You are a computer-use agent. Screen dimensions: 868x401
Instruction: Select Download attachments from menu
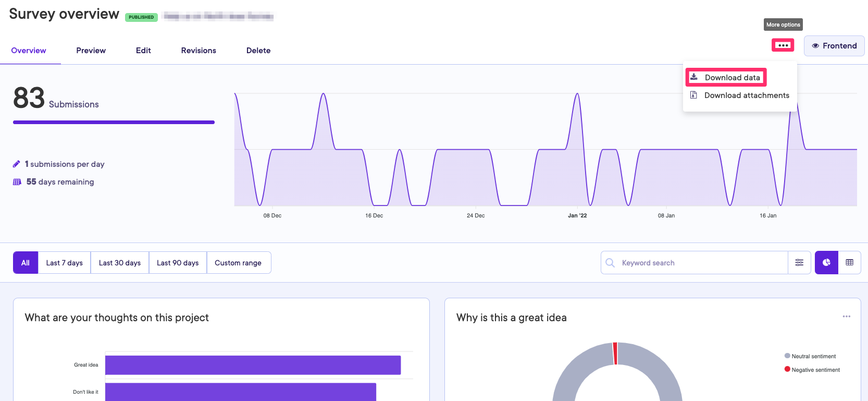[740, 95]
